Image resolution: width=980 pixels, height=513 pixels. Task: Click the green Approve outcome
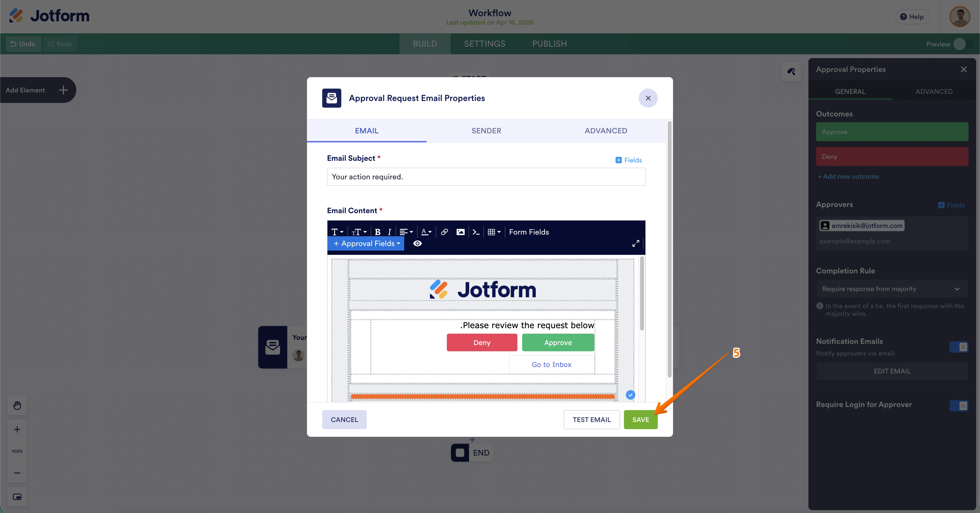point(892,132)
